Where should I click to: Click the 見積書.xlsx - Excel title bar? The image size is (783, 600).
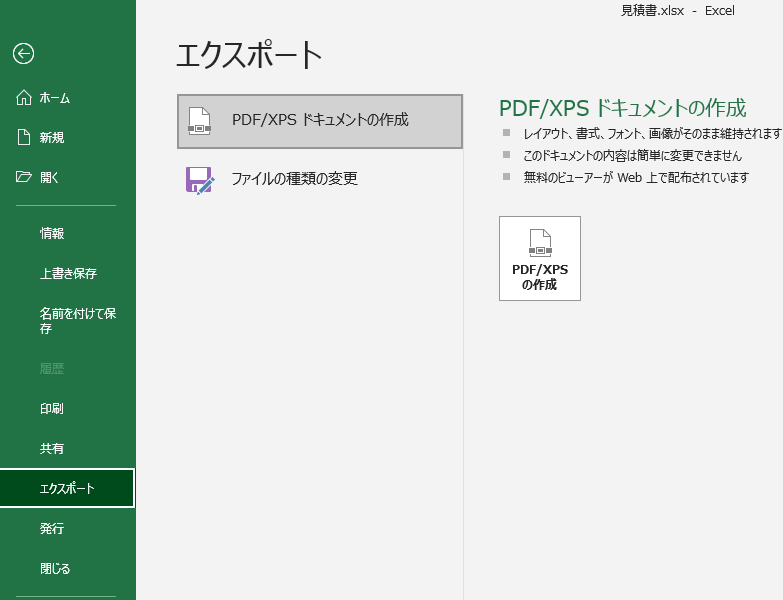coord(677,11)
